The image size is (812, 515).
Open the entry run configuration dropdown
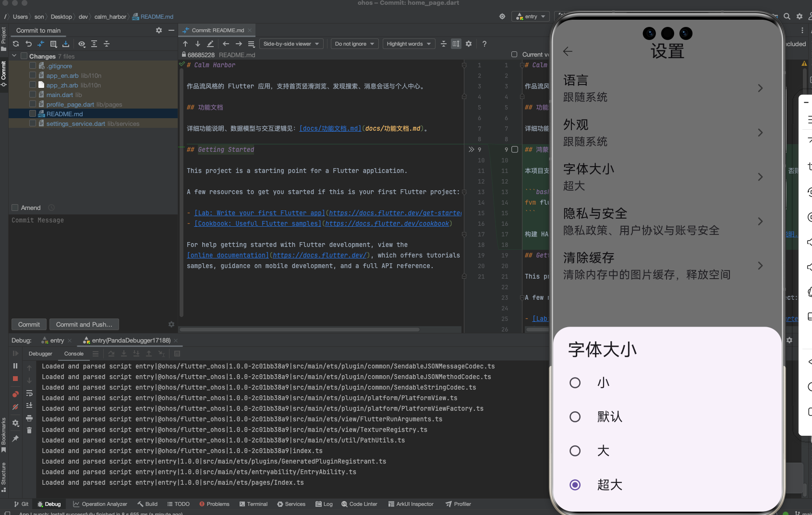click(531, 16)
